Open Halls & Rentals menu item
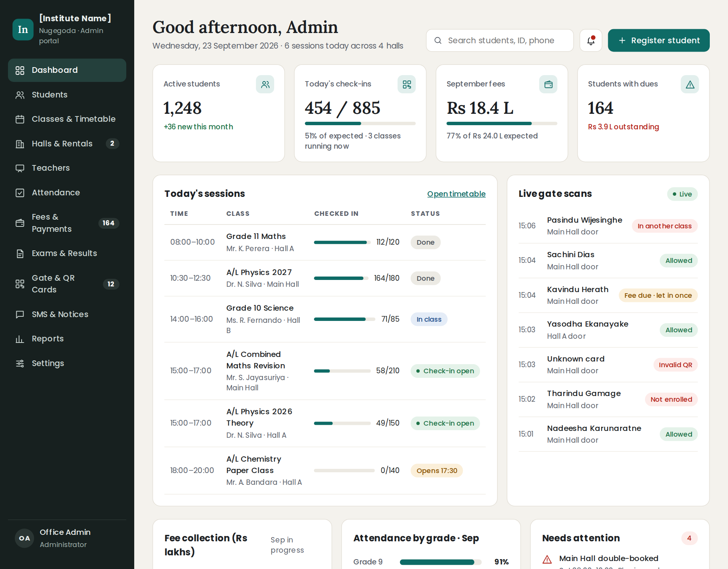The image size is (728, 569). pos(67,144)
